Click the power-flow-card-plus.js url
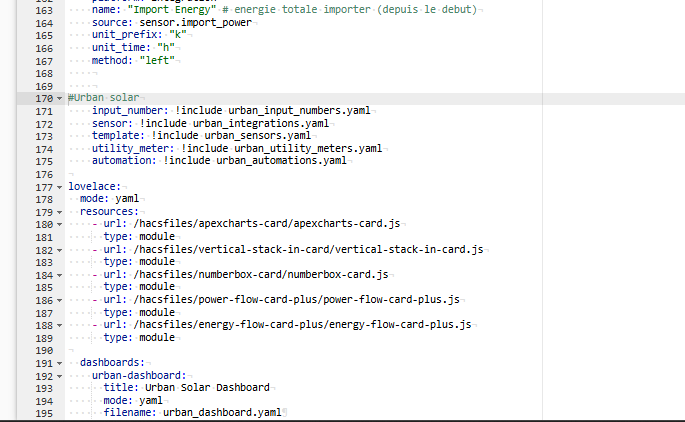 pyautogui.click(x=296, y=300)
